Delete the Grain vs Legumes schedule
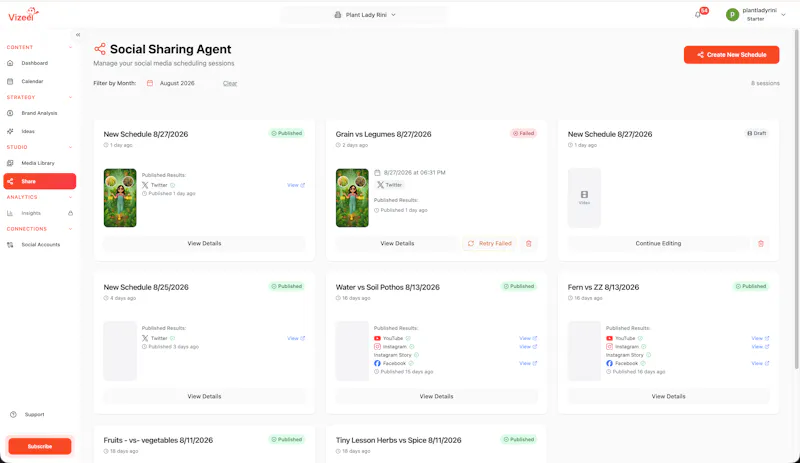Image resolution: width=800 pixels, height=463 pixels. point(529,243)
